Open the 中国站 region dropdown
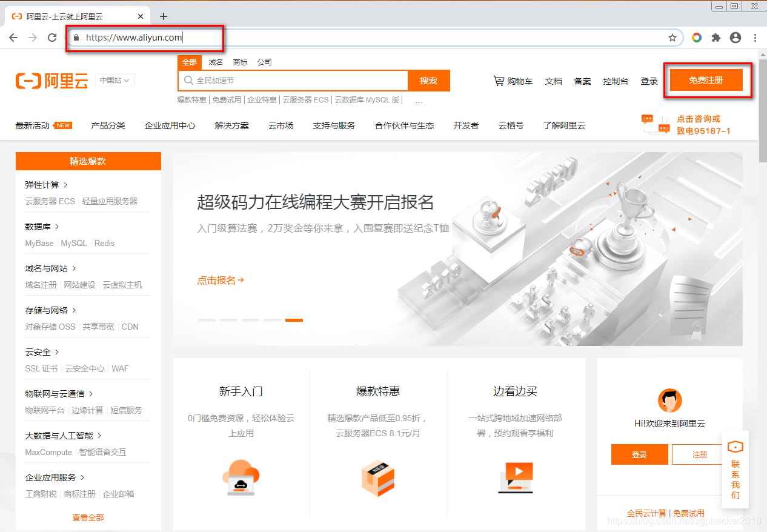Screen dimensions: 767x532 115,81
